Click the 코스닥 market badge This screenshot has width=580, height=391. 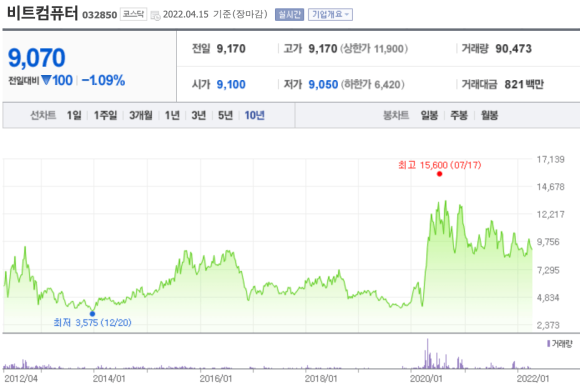(134, 14)
